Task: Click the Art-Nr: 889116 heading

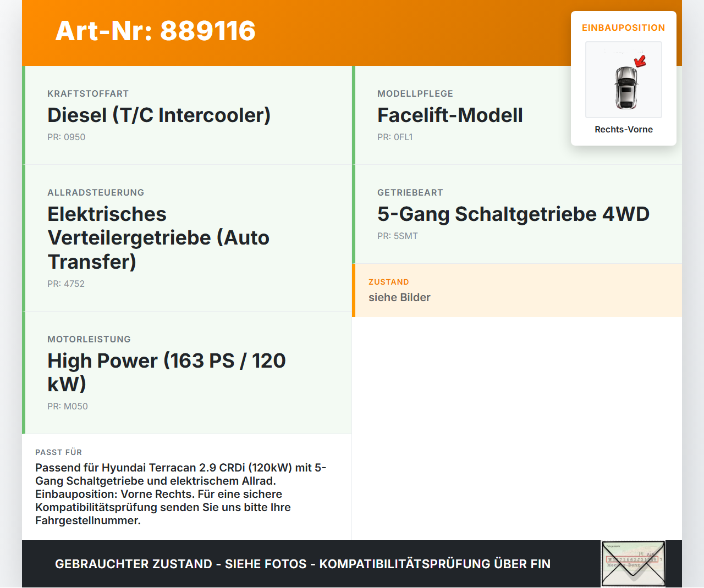Action: click(156, 31)
